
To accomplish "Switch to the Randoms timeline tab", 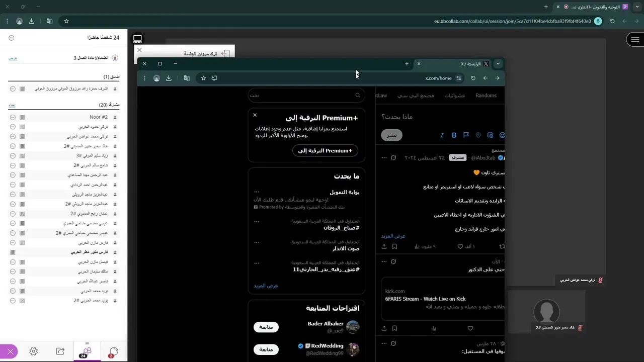I will click(x=486, y=96).
